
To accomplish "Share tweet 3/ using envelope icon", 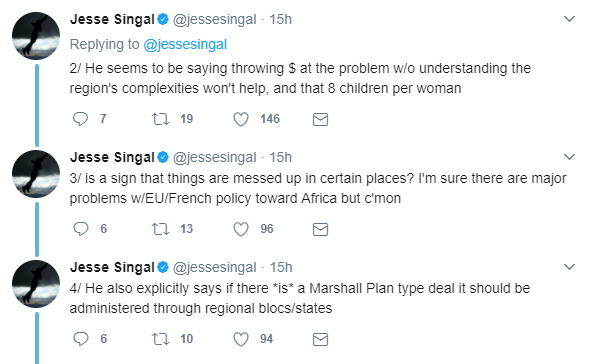I will click(320, 230).
